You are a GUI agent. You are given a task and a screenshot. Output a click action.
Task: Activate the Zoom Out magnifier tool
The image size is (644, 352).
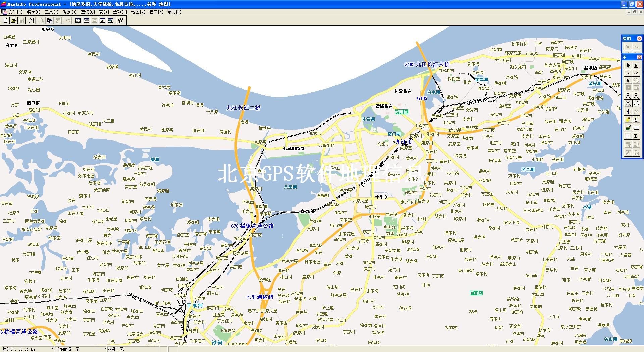click(636, 96)
